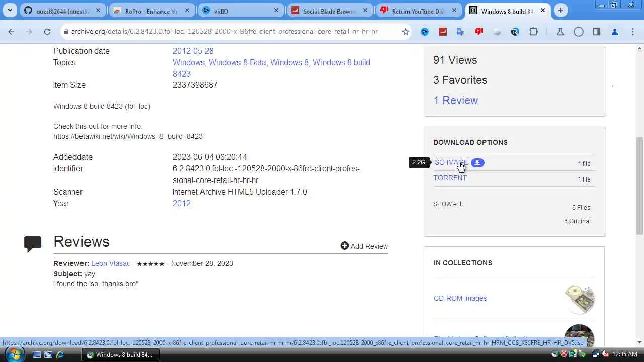This screenshot has width=644, height=362.
Task: Click the RoPro extension icon
Action: point(515,31)
